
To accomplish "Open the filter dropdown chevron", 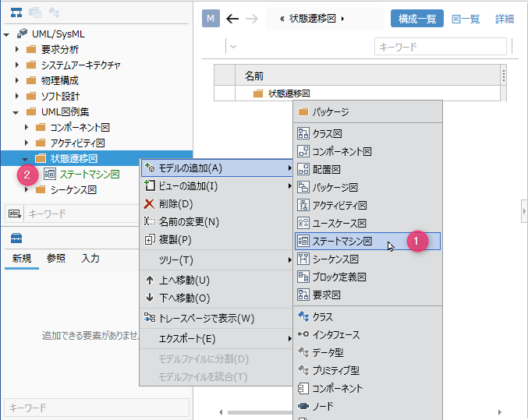I will pyautogui.click(x=233, y=47).
